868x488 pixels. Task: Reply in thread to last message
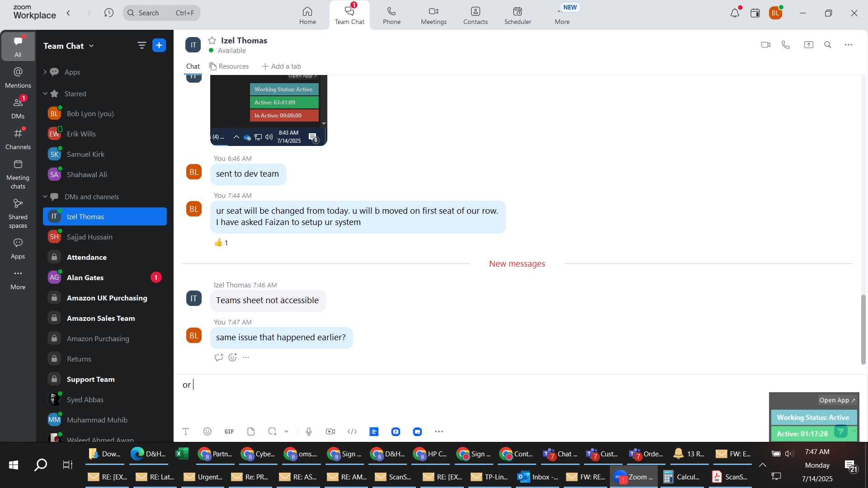pos(219,357)
